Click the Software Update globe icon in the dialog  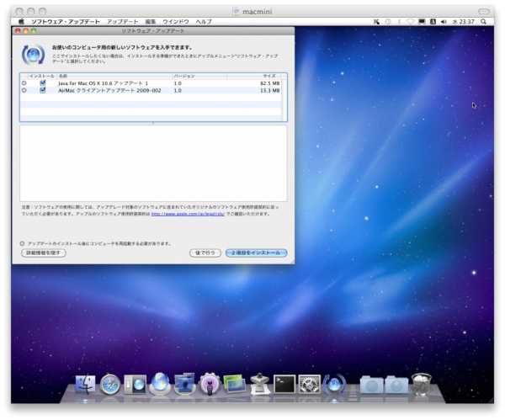pos(33,55)
